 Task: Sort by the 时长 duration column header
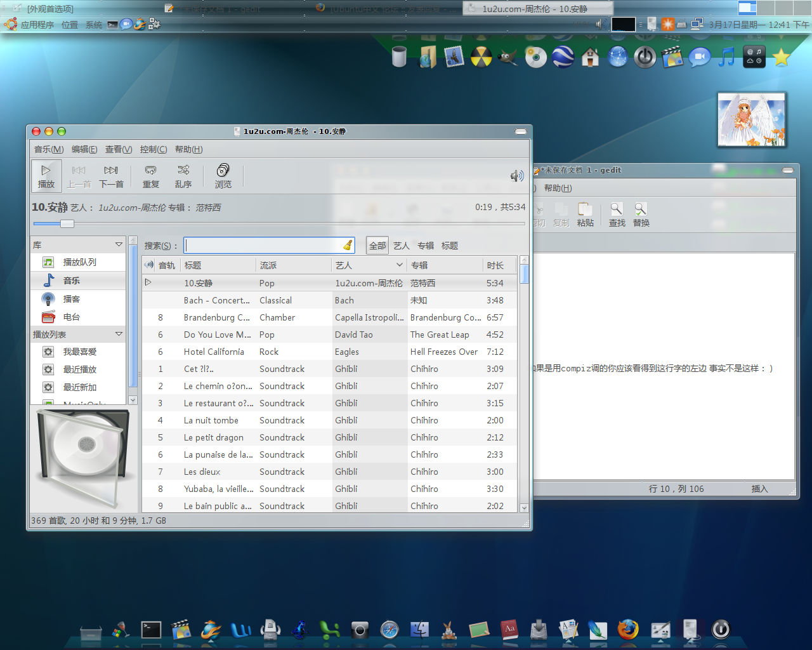[500, 265]
